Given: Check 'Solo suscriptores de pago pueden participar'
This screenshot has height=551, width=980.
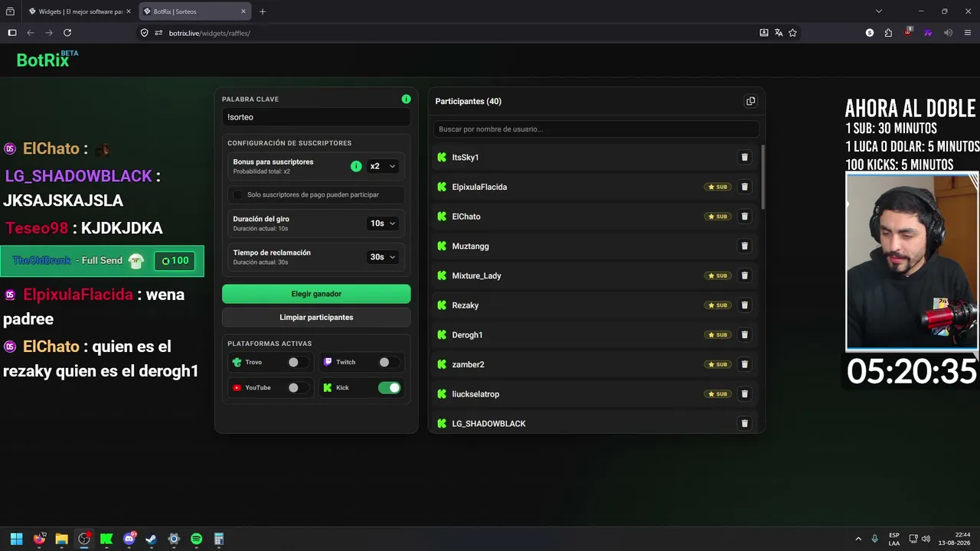Looking at the screenshot, I should pyautogui.click(x=237, y=195).
